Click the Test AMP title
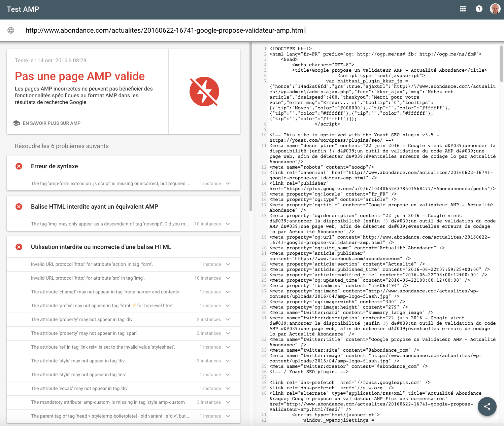Screen dimensions: 504x426 click(23, 9)
